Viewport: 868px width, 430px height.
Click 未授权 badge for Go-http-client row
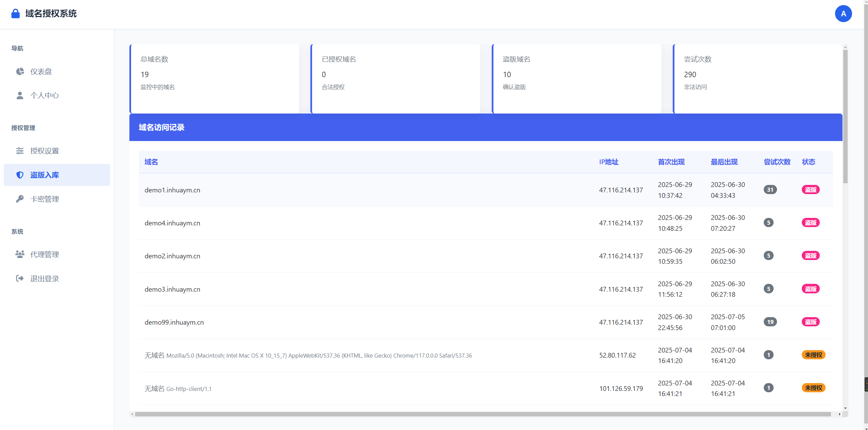coord(814,388)
